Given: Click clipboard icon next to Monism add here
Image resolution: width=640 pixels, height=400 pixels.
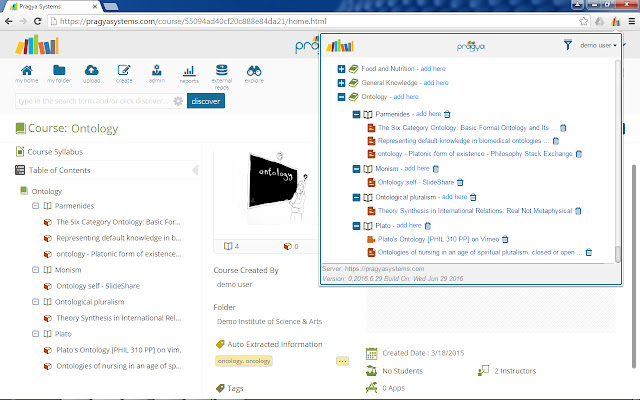Looking at the screenshot, I should tap(436, 169).
